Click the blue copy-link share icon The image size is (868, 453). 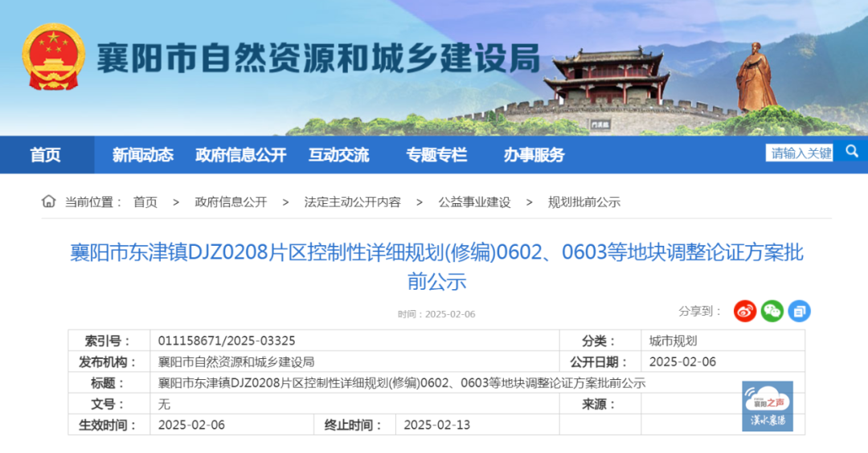point(799,311)
